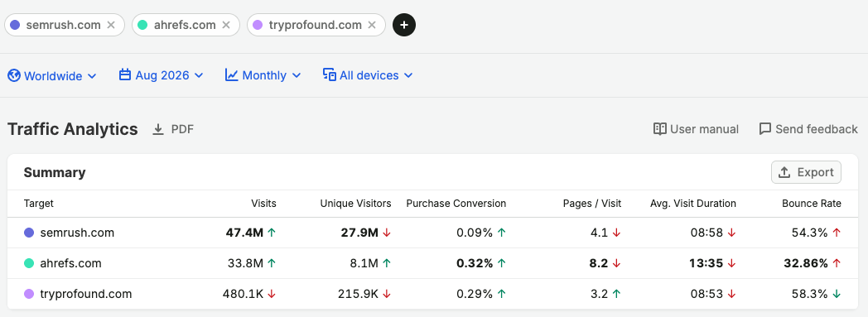Click the green dot beside ahrefs.com row
868x317 pixels.
(29, 263)
